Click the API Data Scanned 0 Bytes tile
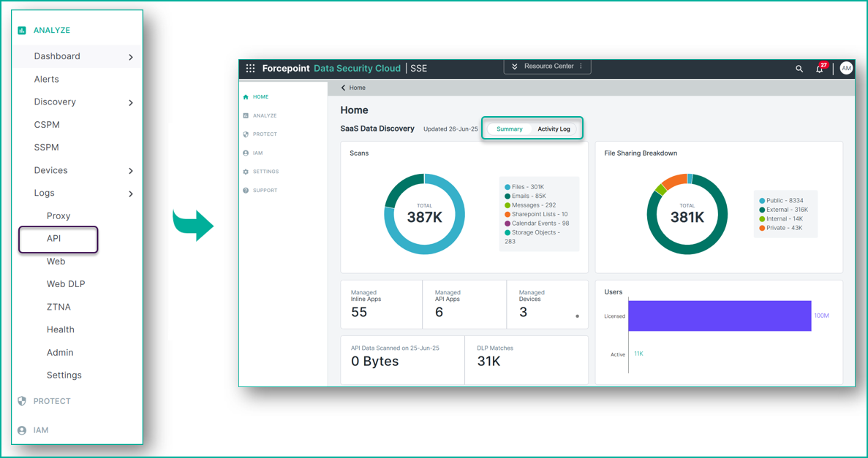This screenshot has height=458, width=868. 402,360
